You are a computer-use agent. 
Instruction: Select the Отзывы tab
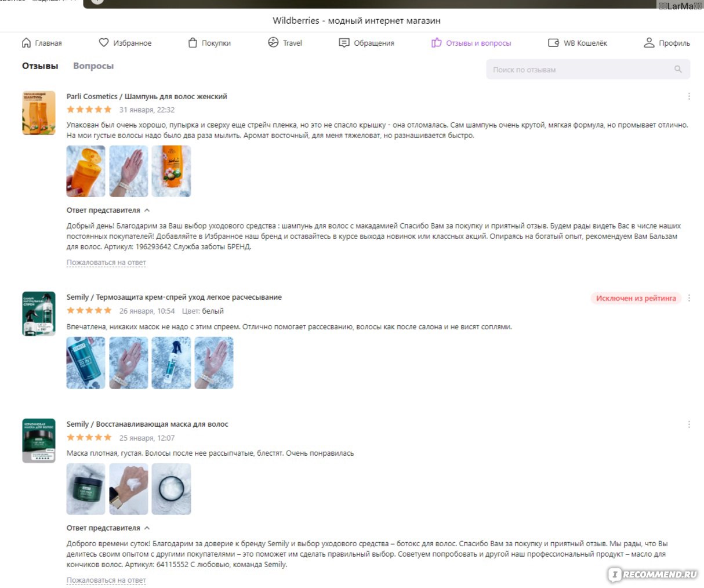click(40, 66)
